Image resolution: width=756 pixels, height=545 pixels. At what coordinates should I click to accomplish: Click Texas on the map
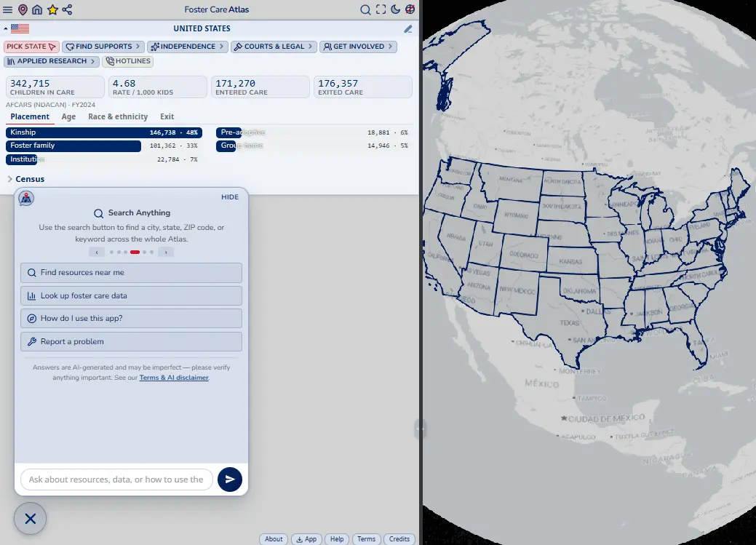pos(569,322)
